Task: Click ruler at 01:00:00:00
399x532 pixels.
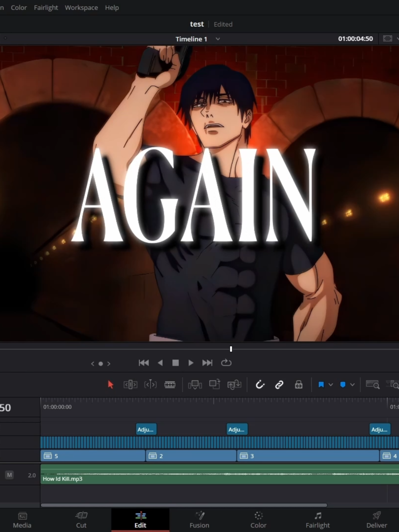Action: click(57, 407)
